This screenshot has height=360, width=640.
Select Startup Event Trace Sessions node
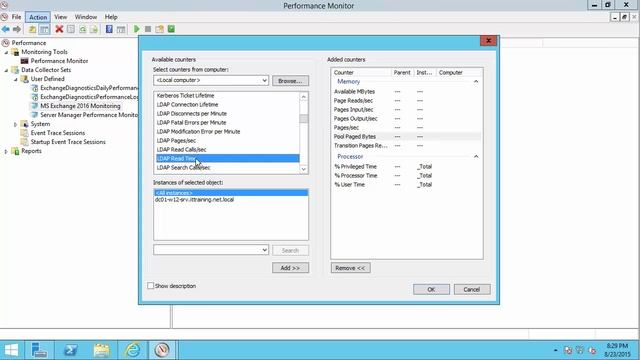coord(68,142)
